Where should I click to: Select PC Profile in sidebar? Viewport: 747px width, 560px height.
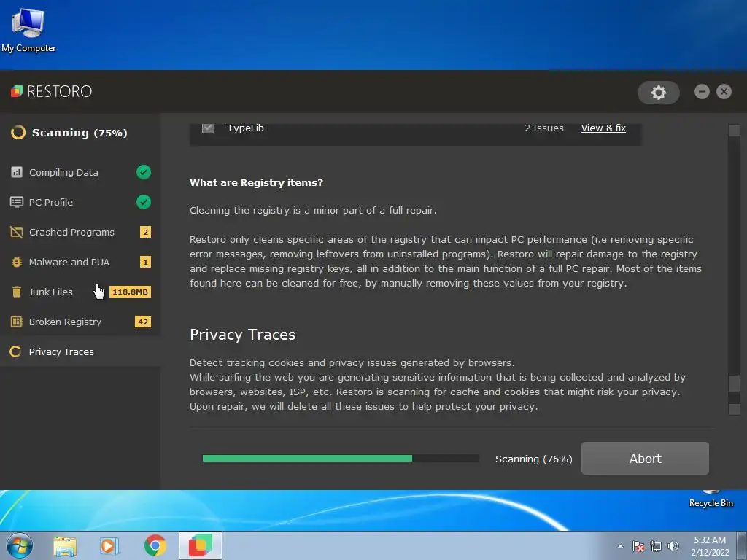click(80, 202)
